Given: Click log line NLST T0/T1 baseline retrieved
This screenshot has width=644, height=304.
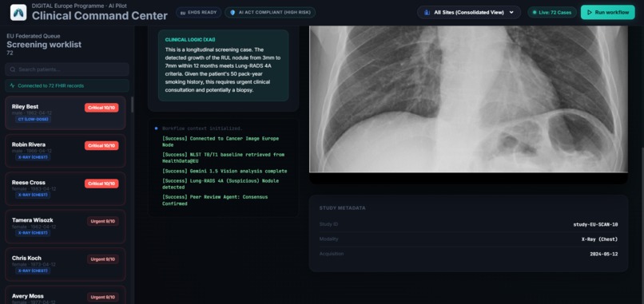Looking at the screenshot, I should [x=224, y=158].
